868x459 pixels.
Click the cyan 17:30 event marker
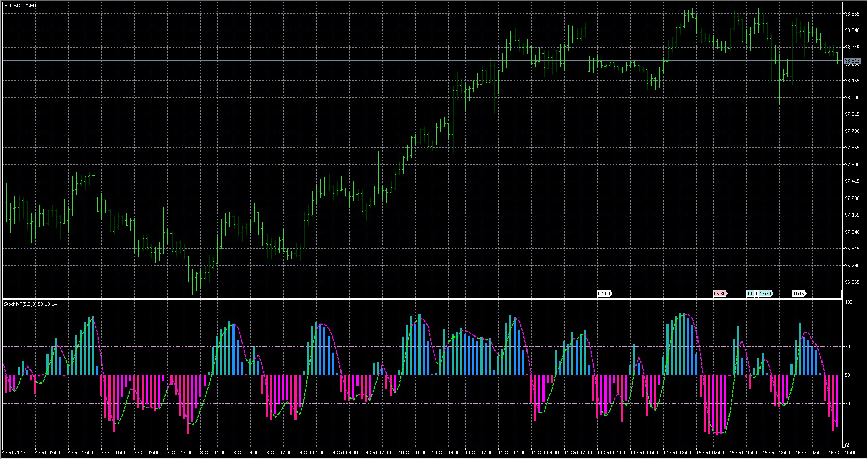pos(765,294)
